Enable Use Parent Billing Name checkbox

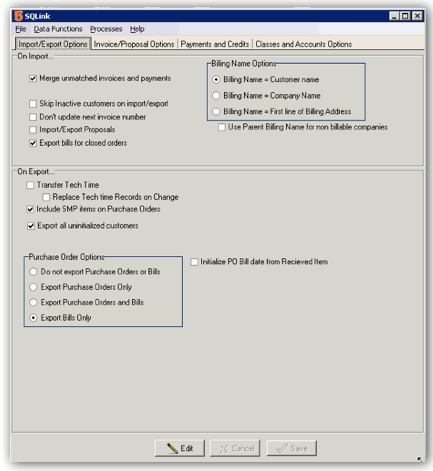click(222, 127)
